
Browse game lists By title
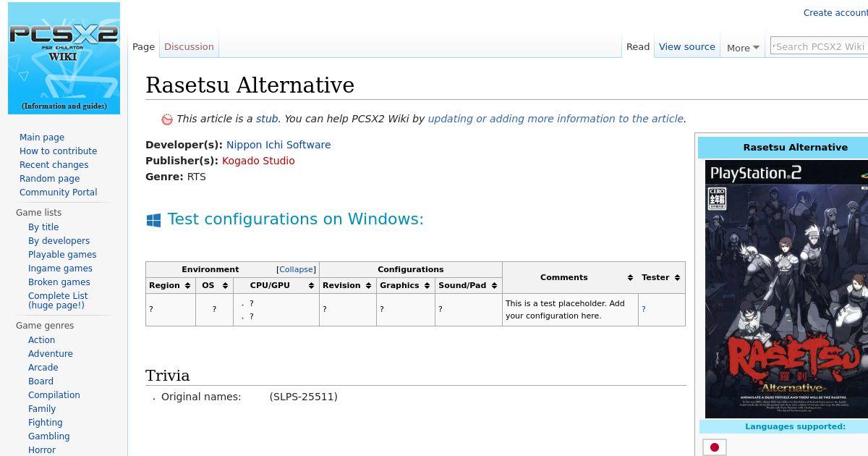43,227
